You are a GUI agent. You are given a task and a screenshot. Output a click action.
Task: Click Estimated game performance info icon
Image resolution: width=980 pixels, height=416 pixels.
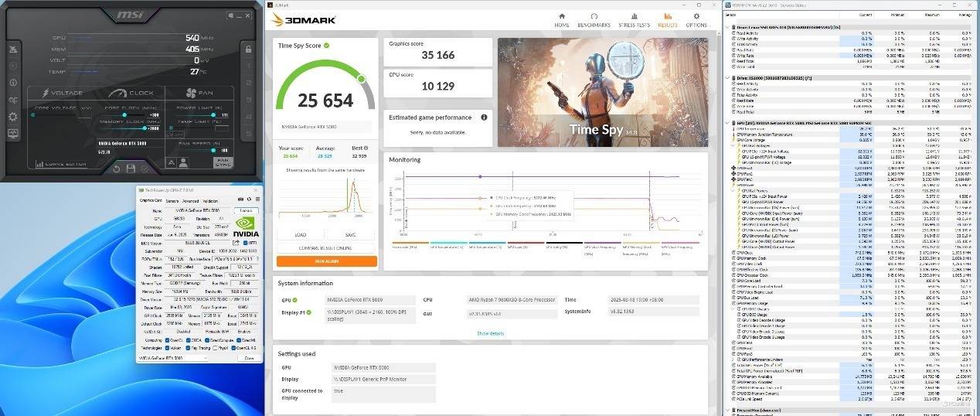coord(485,118)
